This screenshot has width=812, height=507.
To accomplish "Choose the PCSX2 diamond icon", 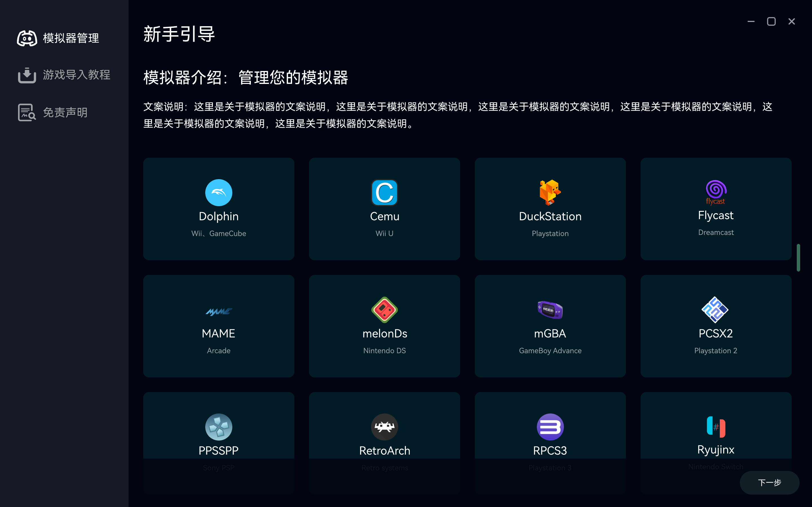I will (x=715, y=310).
